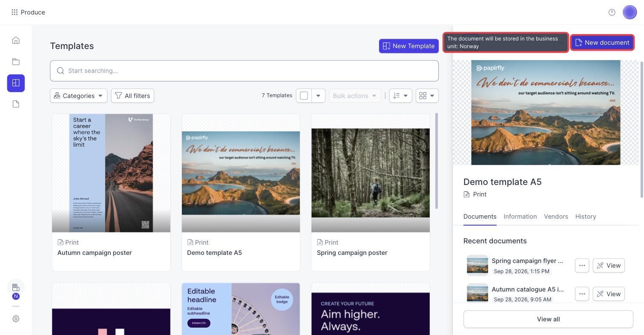The width and height of the screenshot is (644, 335).
Task: Open the grid view mode dropdown
Action: (427, 95)
